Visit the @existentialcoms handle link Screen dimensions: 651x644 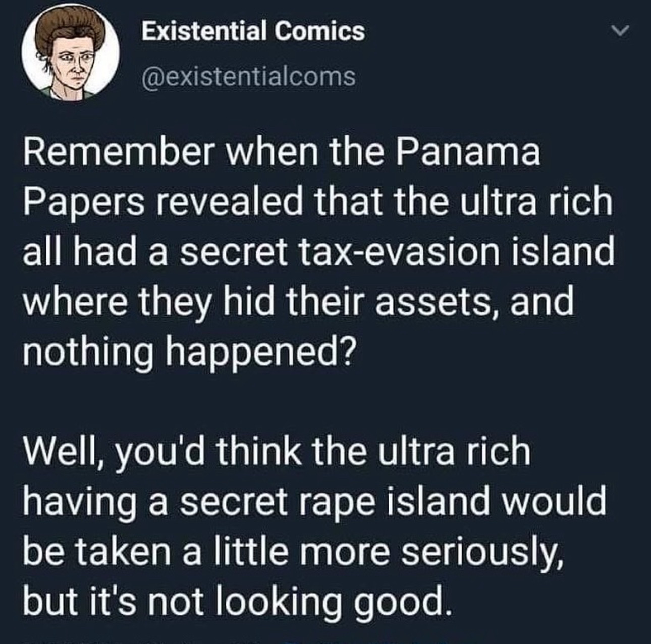(248, 76)
